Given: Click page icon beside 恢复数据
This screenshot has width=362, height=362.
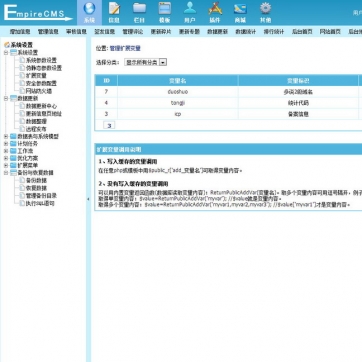Looking at the screenshot, I should pos(22,188).
